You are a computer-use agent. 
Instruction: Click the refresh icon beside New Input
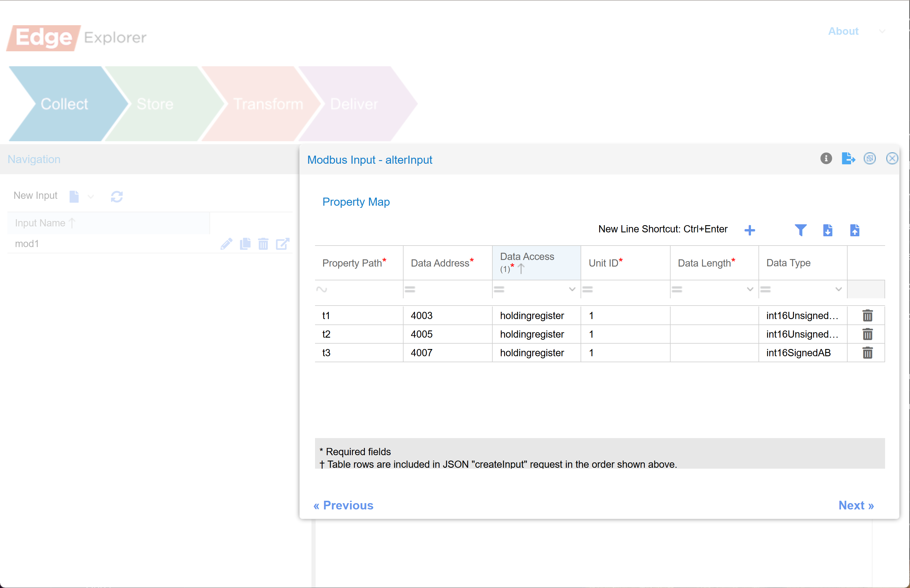116,197
